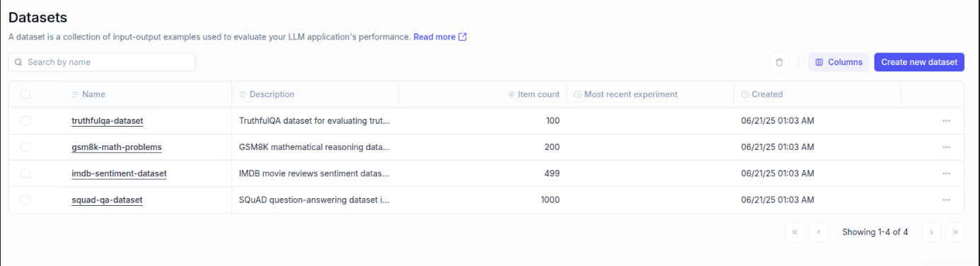
Task: Click the GSM8K mathematical reasoning description cell
Action: [315, 147]
